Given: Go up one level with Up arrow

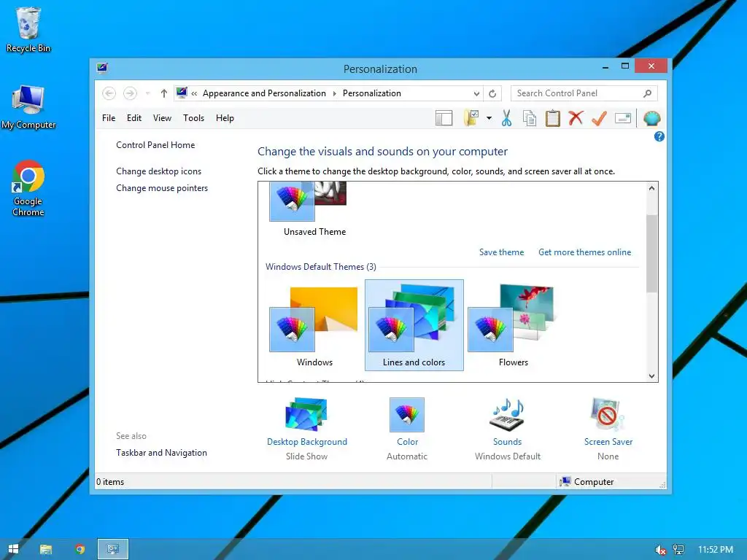Looking at the screenshot, I should (164, 93).
